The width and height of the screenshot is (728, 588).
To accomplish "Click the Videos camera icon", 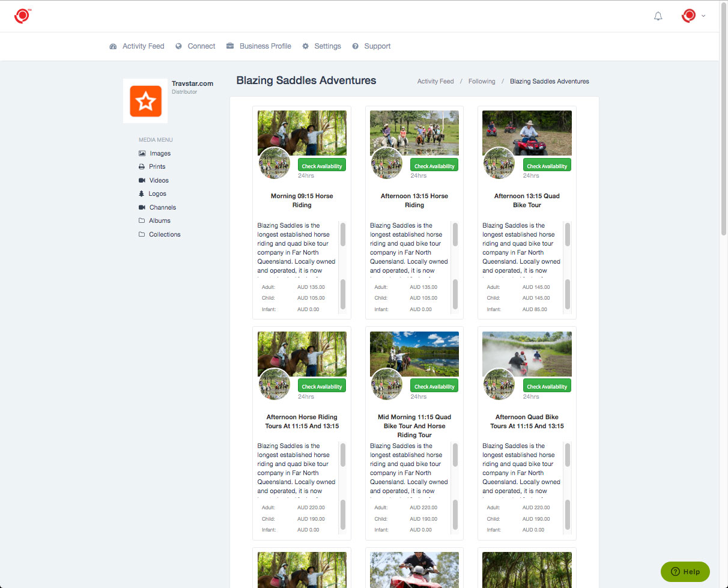I will coord(142,181).
